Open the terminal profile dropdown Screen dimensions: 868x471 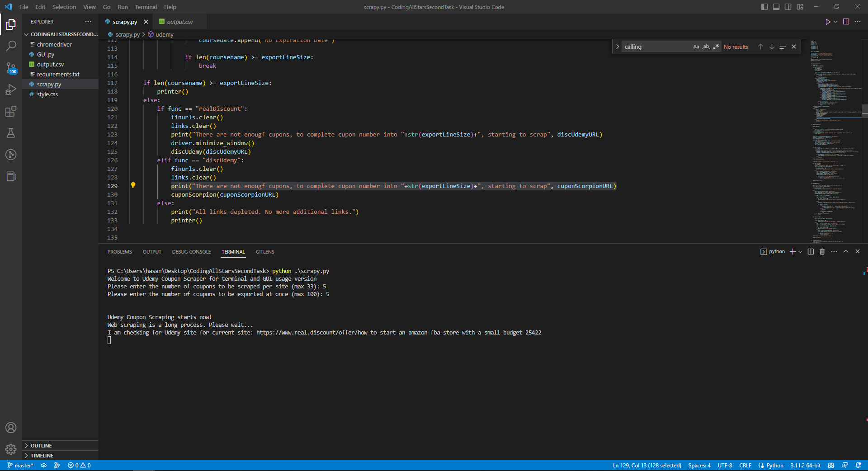(x=801, y=252)
